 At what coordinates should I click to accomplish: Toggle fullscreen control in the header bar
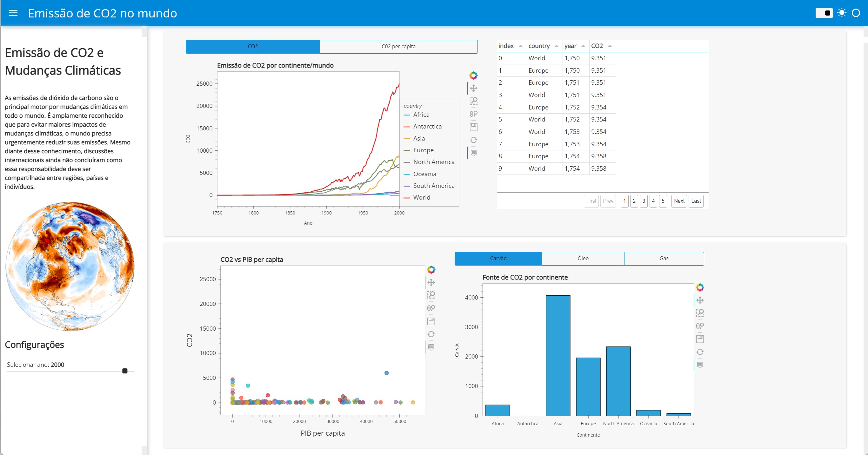(x=841, y=12)
